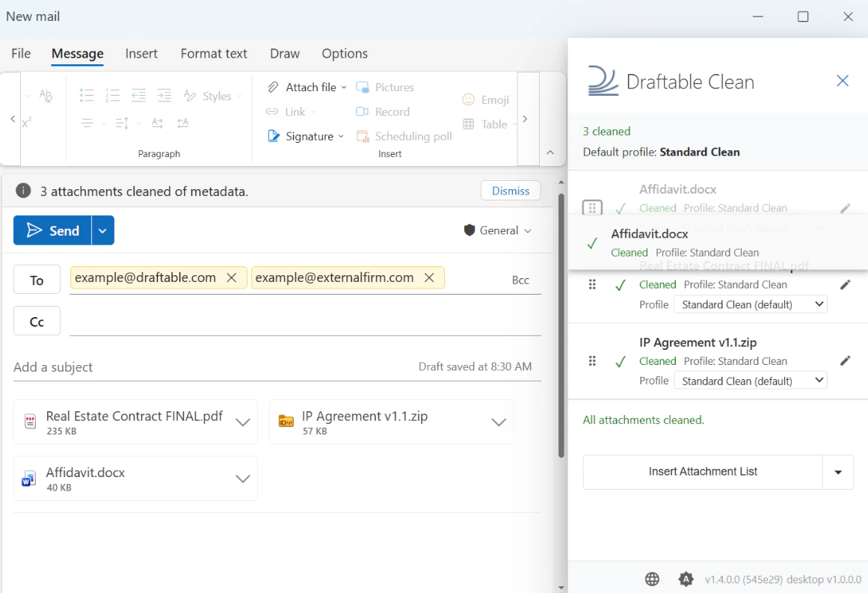Click 'Draft saved at 8:30 AM' text
Image resolution: width=868 pixels, height=593 pixels.
[475, 366]
